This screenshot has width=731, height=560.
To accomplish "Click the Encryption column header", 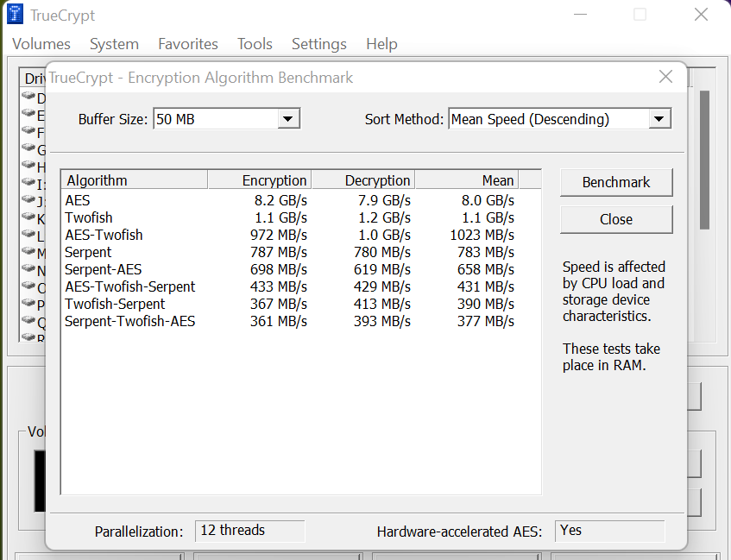I will pos(259,180).
